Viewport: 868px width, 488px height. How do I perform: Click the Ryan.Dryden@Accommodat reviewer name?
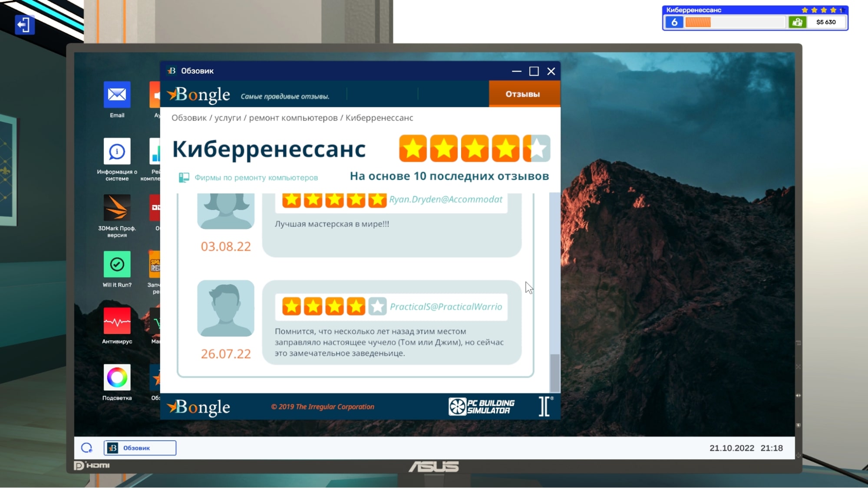click(x=446, y=200)
